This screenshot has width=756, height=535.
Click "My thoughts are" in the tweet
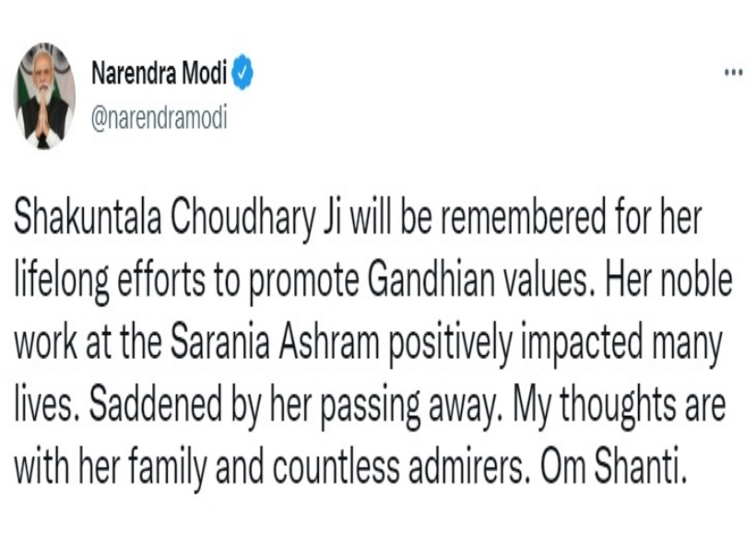click(619, 408)
